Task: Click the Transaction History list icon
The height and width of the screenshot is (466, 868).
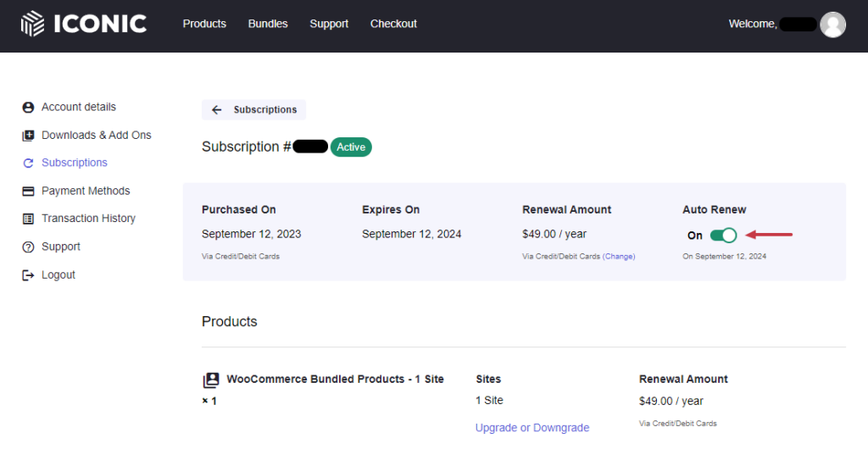Action: coord(28,219)
